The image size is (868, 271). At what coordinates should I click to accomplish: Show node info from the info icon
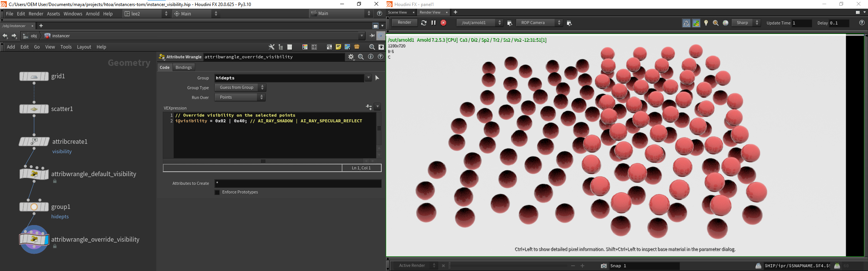point(371,57)
